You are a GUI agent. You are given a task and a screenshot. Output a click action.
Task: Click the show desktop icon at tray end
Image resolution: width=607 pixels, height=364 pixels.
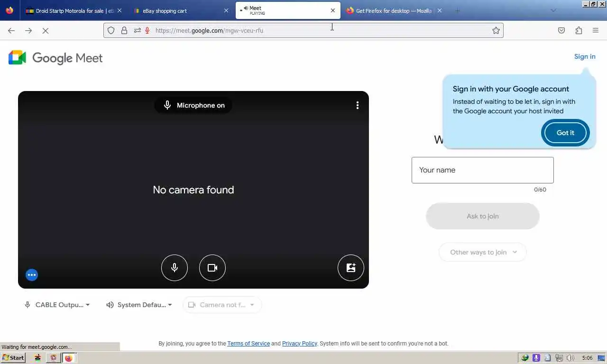tap(602, 358)
